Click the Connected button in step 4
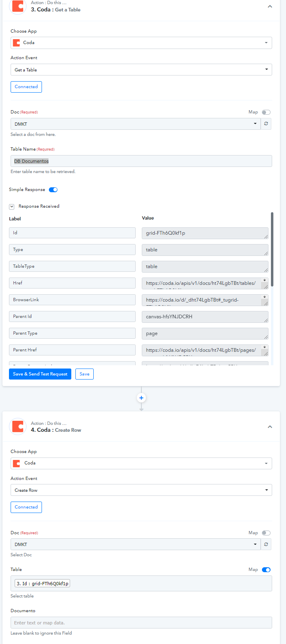 point(26,507)
